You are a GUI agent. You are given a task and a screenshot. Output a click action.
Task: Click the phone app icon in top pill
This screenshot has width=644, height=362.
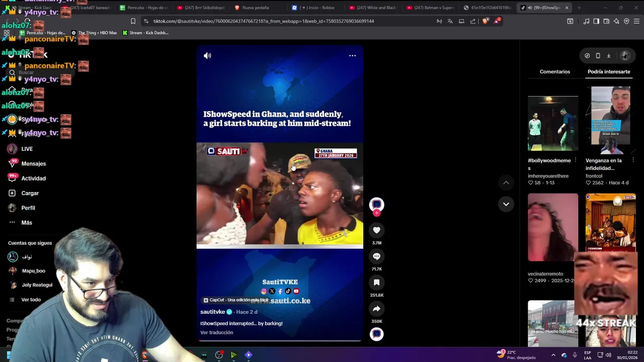598,56
